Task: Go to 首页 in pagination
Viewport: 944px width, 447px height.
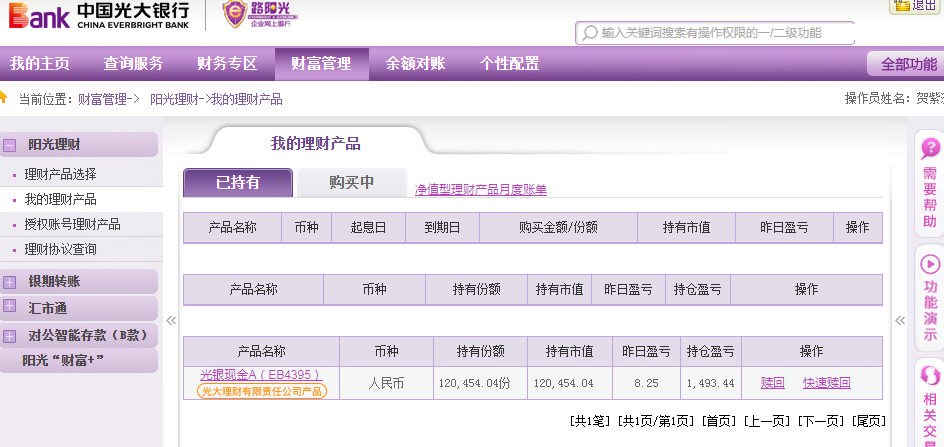Action: click(721, 421)
